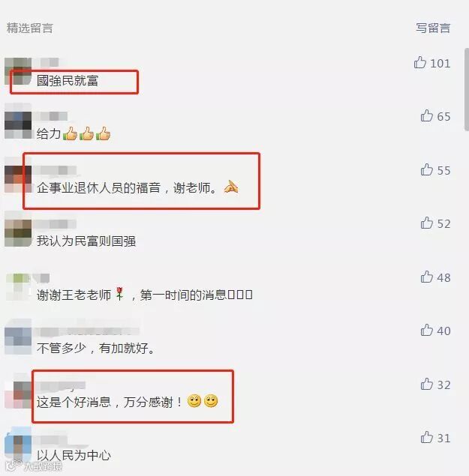Click the vertical scrollbar thumb
Viewport: 469px width, 476px height.
click(467, 89)
